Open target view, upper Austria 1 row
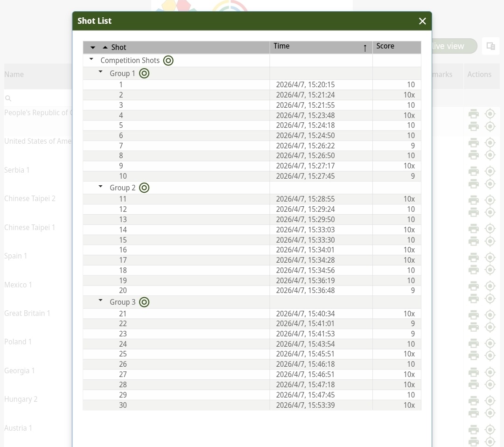 coord(490,429)
